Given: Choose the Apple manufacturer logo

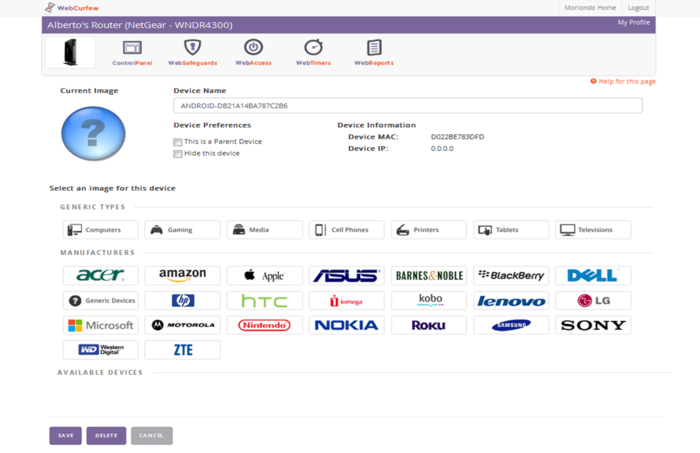Looking at the screenshot, I should pyautogui.click(x=264, y=275).
